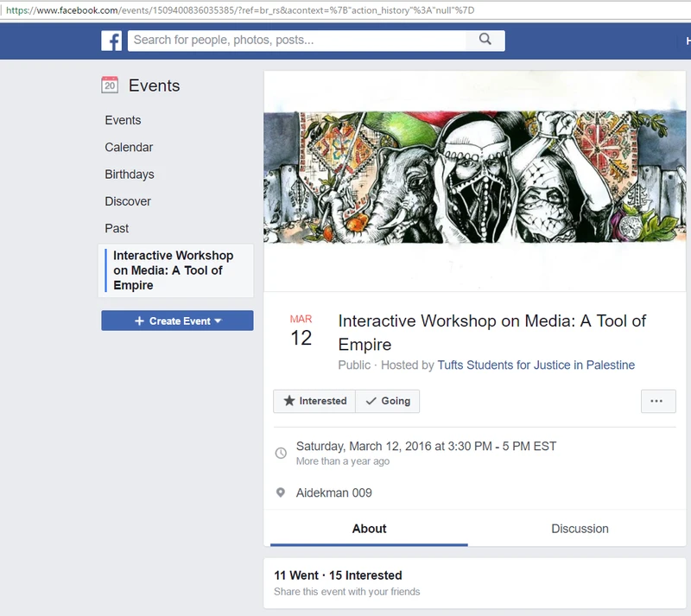Click the Aidekman 009 location text
Image resolution: width=691 pixels, height=616 pixels.
334,492
